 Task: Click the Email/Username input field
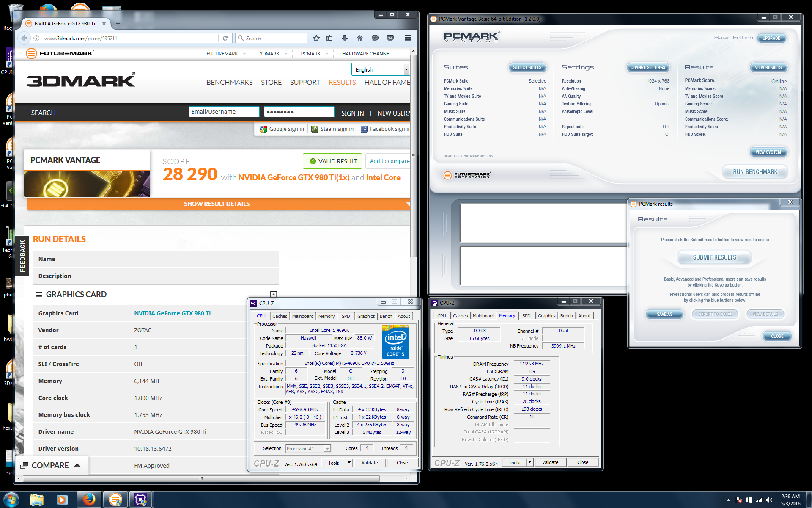point(224,112)
